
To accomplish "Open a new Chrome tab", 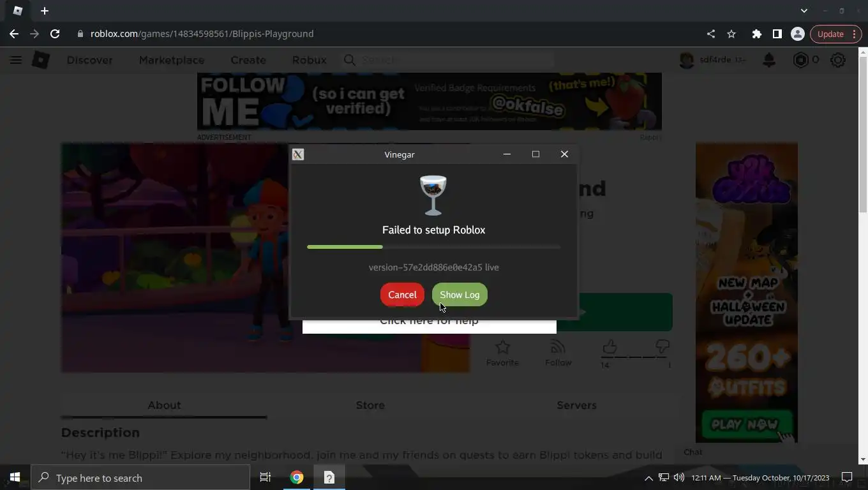I will pos(45,11).
